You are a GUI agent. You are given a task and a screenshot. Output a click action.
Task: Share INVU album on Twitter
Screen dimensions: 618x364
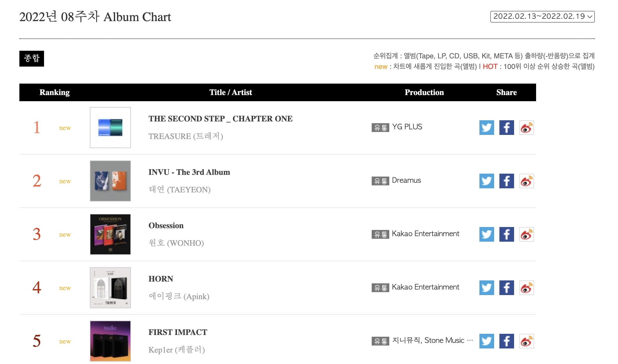click(x=486, y=181)
